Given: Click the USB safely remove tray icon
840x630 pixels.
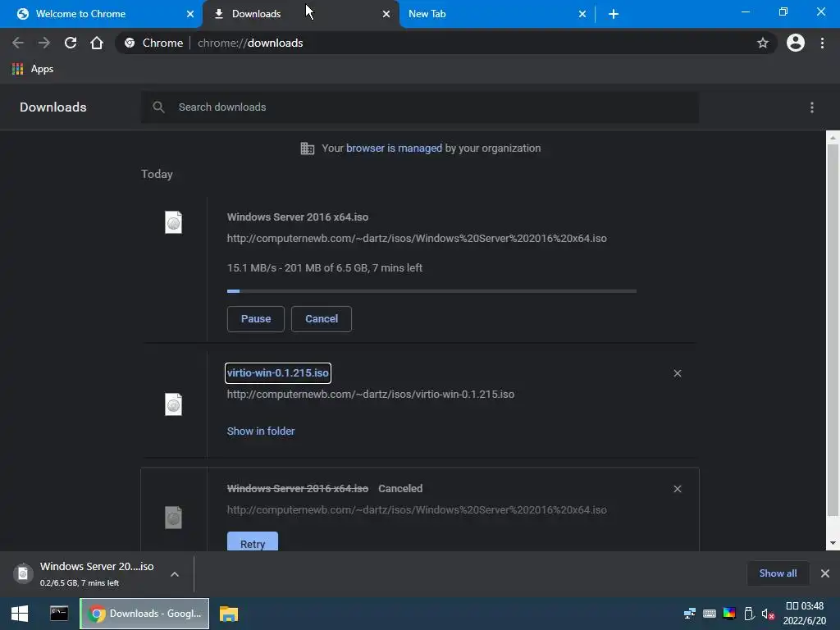Looking at the screenshot, I should pos(749,614).
